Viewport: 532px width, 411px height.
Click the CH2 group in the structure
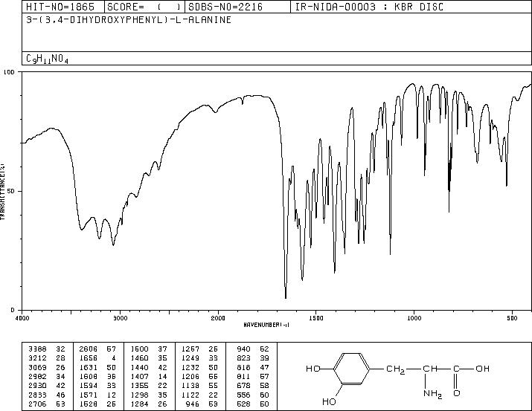pyautogui.click(x=396, y=369)
